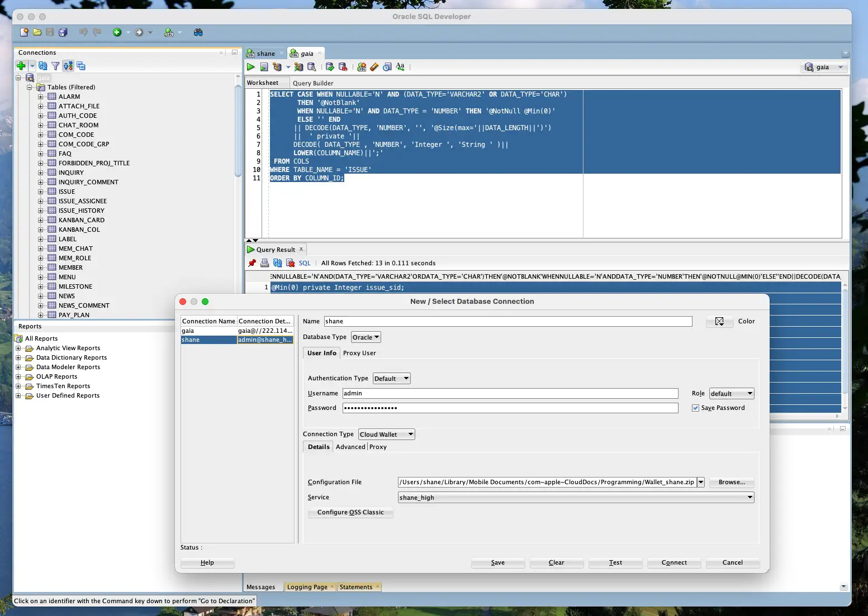The height and width of the screenshot is (616, 868).
Task: Open the gaia connection selector dropdown
Action: click(x=824, y=67)
